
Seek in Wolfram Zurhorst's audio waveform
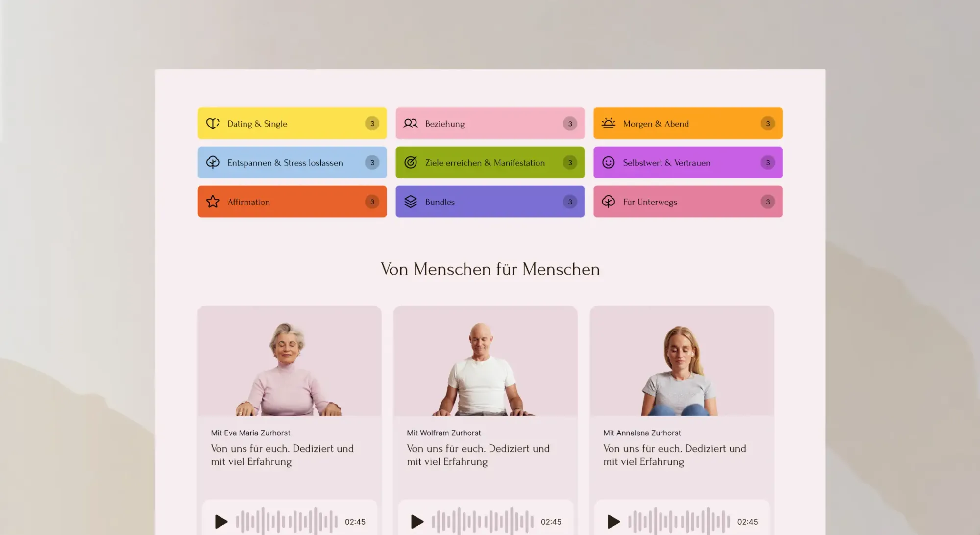coord(483,521)
